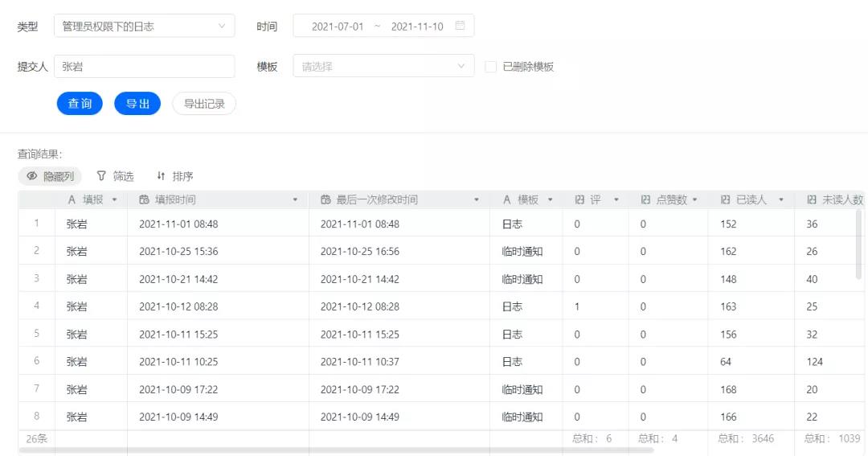The height and width of the screenshot is (456, 868).
Task: Open the 导出记录 button
Action: pos(204,104)
